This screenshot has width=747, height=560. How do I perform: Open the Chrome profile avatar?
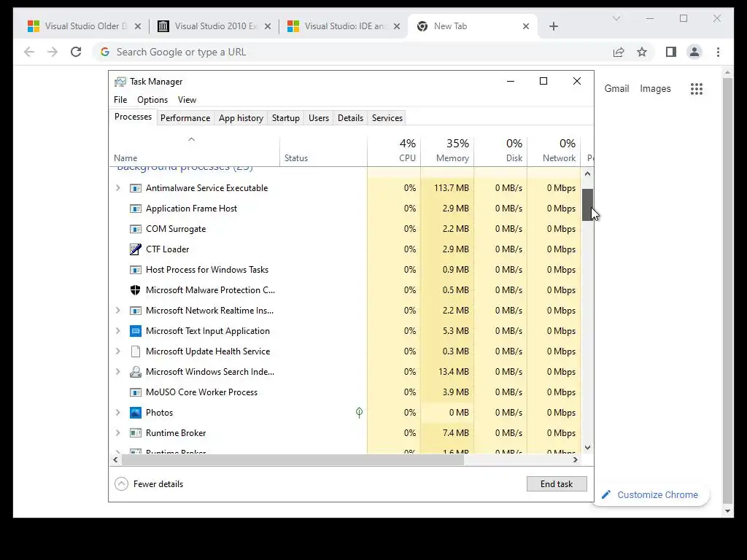coord(694,52)
